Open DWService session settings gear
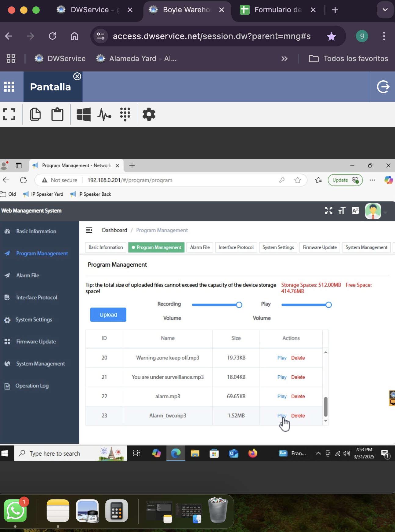This screenshot has height=532, width=395. coord(149,115)
